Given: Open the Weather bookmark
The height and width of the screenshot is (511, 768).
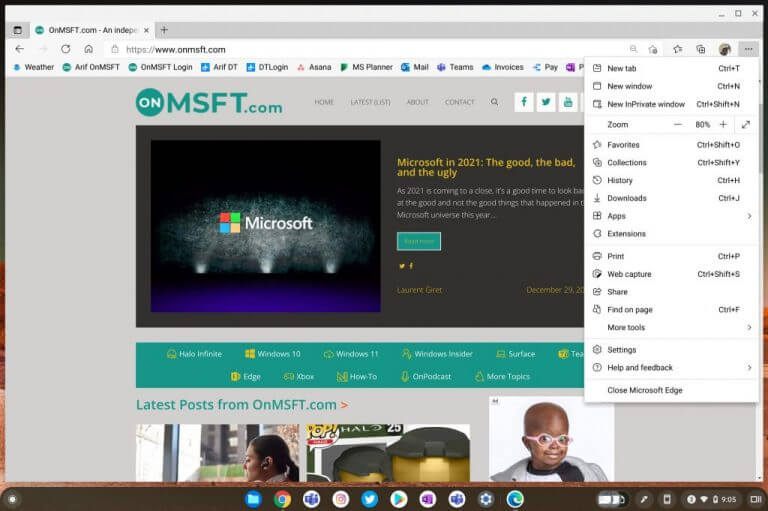Looking at the screenshot, I should 33,67.
